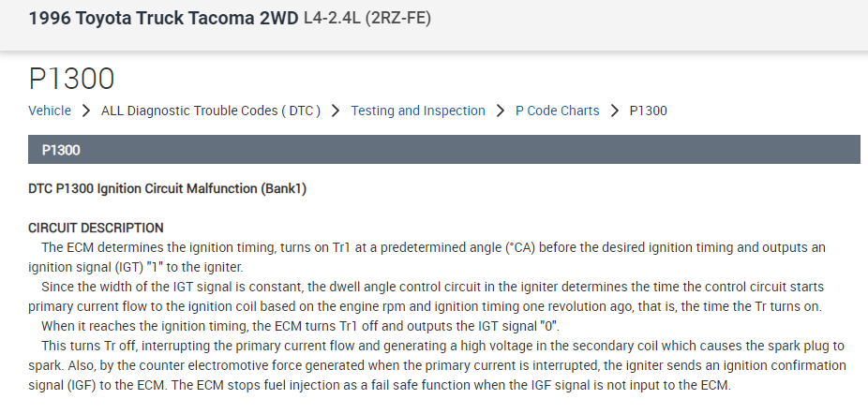Click the CIRCUIT DESCRIPTION heading
The image size is (868, 414).
(x=97, y=228)
